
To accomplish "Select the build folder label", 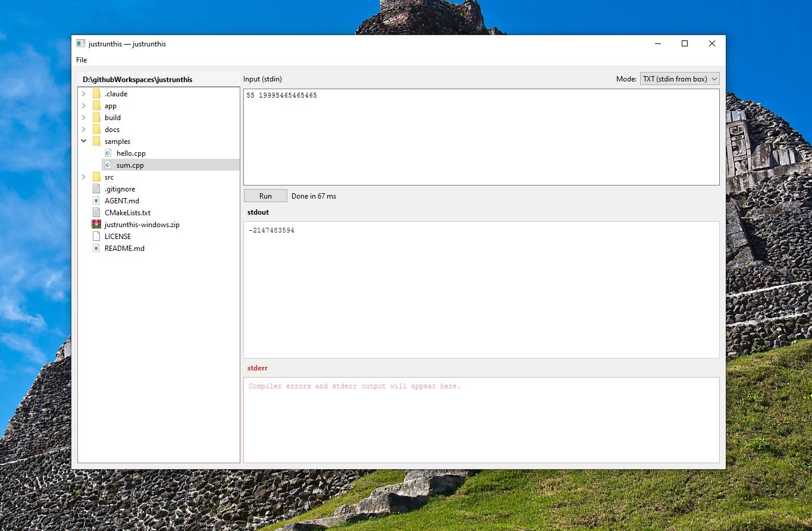I will [x=112, y=118].
